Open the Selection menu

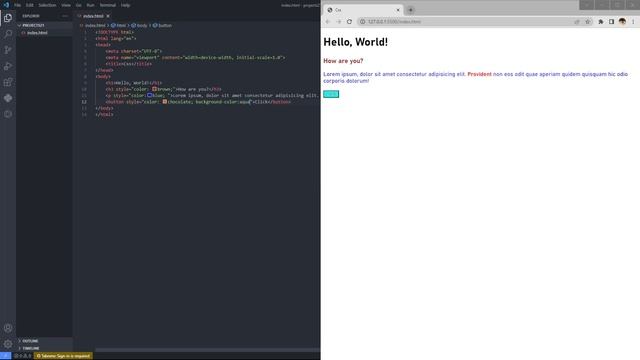tap(47, 5)
